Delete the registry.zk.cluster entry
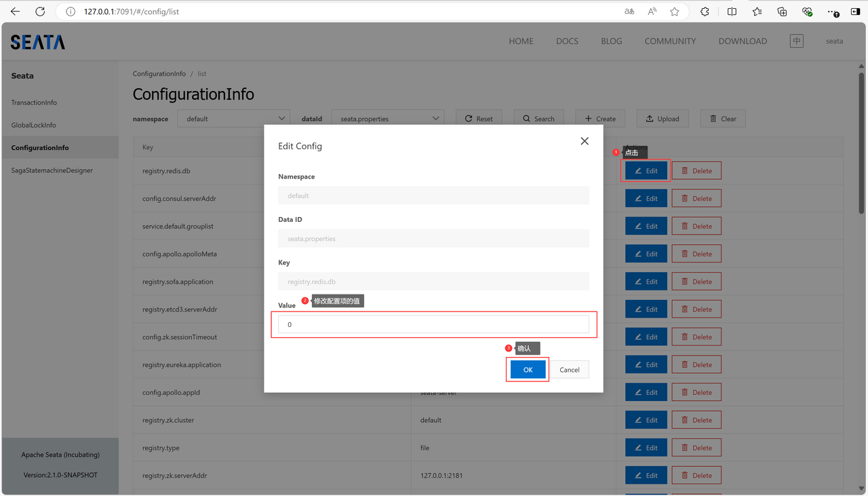Image resolution: width=868 pixels, height=496 pixels. coord(696,420)
